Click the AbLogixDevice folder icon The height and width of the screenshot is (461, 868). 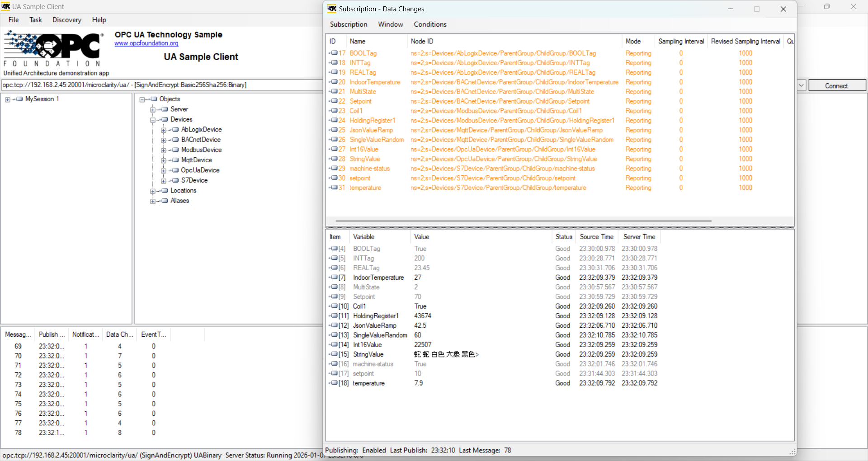(x=175, y=130)
